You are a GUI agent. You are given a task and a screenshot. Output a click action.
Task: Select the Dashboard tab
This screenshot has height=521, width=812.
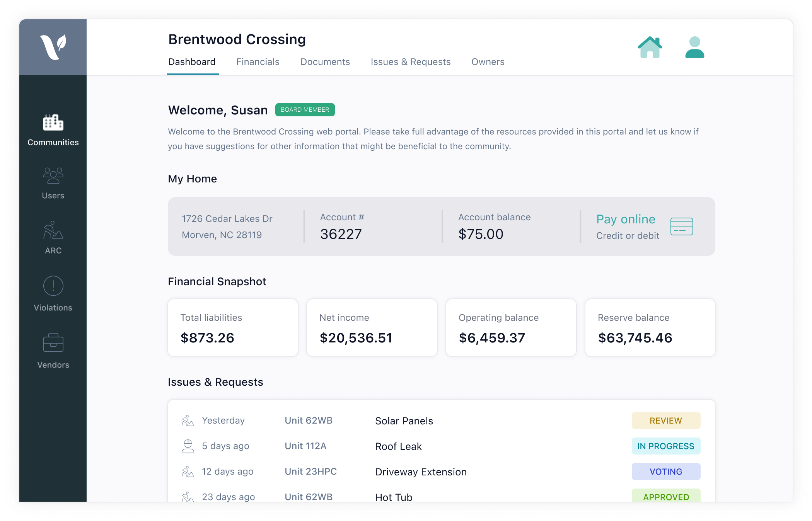[x=192, y=62]
